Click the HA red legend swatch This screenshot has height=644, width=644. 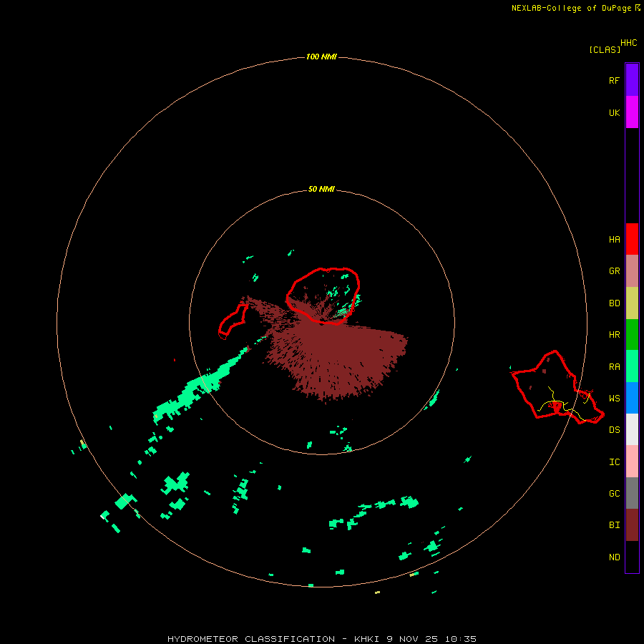[632, 239]
